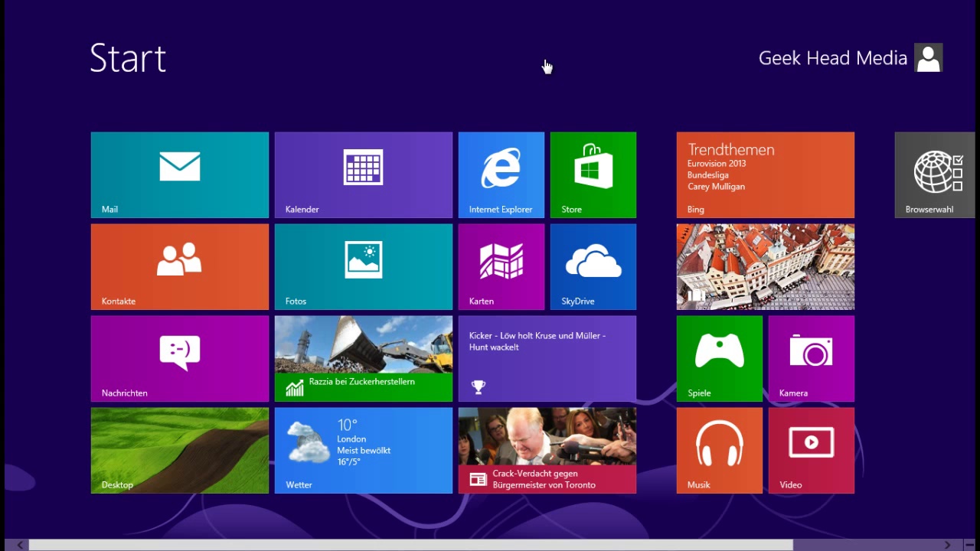This screenshot has width=980, height=551.
Task: Open the Kalender tile
Action: [x=364, y=175]
